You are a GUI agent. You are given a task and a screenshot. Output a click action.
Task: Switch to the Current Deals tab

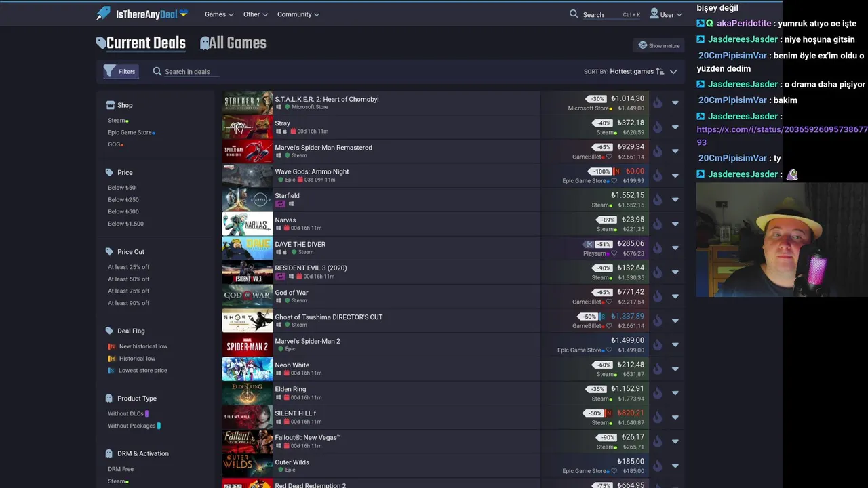(141, 43)
